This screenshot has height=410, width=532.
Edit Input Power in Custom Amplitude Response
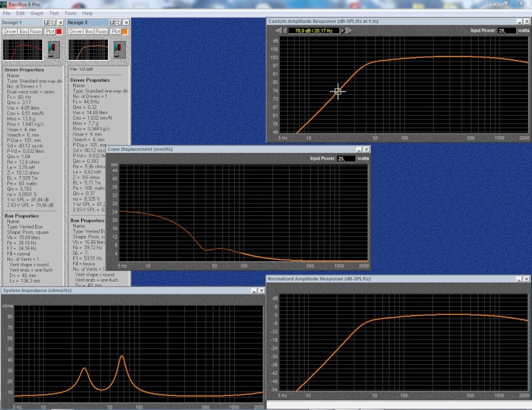point(507,31)
